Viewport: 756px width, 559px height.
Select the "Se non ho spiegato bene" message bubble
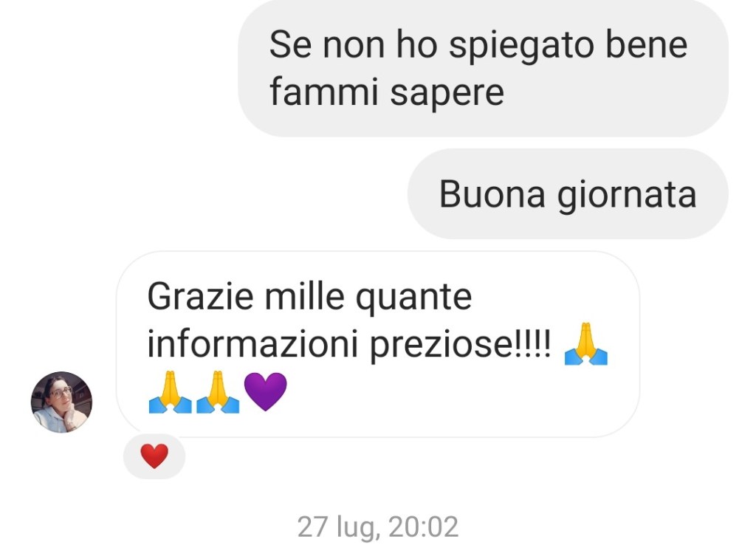pyautogui.click(x=483, y=68)
